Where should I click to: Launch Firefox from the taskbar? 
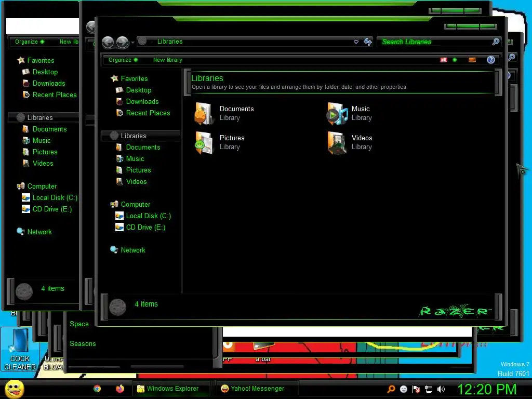[x=120, y=389]
